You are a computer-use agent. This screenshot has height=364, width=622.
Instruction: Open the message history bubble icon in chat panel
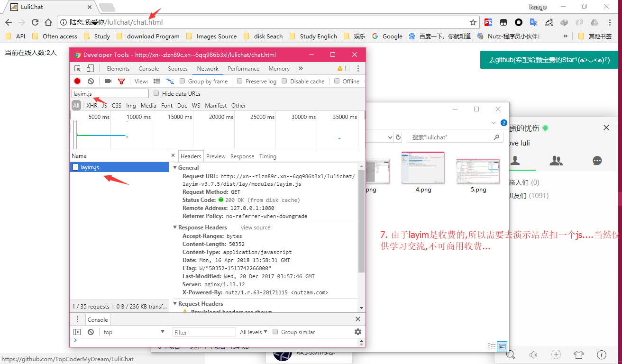pos(597,161)
